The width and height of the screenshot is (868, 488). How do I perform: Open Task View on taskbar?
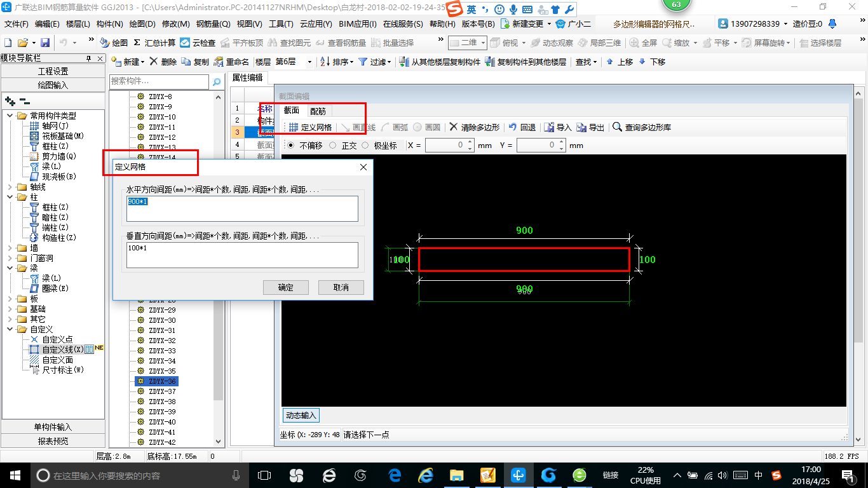(x=264, y=475)
